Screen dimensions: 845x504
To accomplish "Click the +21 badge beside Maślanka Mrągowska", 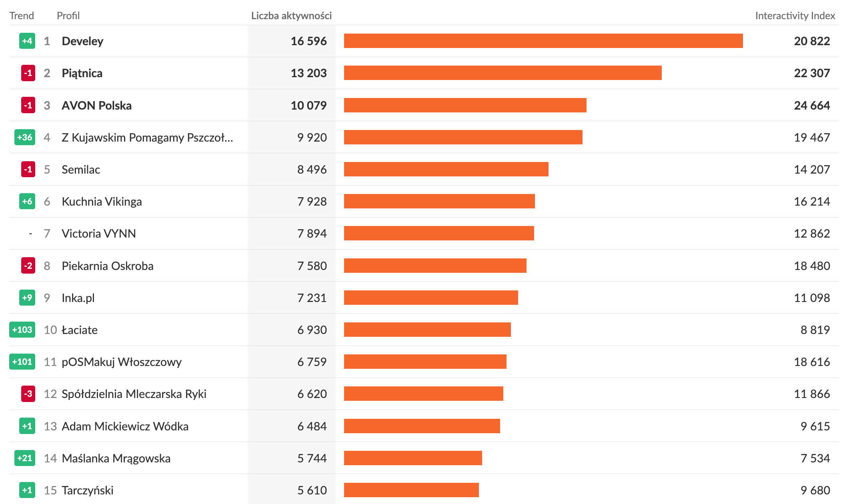I will [25, 458].
